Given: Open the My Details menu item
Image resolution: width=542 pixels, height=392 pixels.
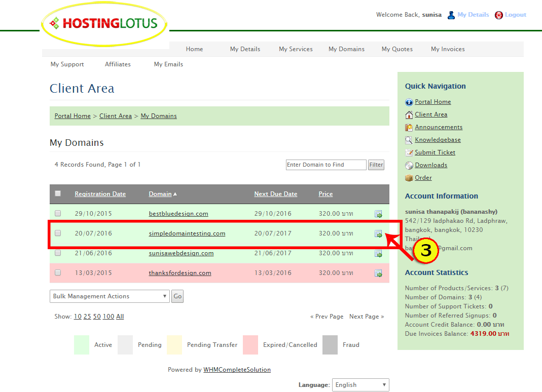Looking at the screenshot, I should coord(245,49).
